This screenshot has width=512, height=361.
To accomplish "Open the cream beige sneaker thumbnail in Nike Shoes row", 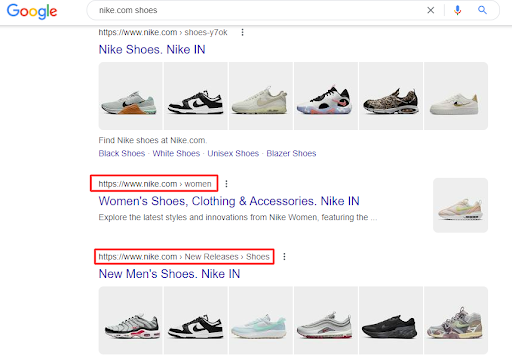I will tap(261, 96).
